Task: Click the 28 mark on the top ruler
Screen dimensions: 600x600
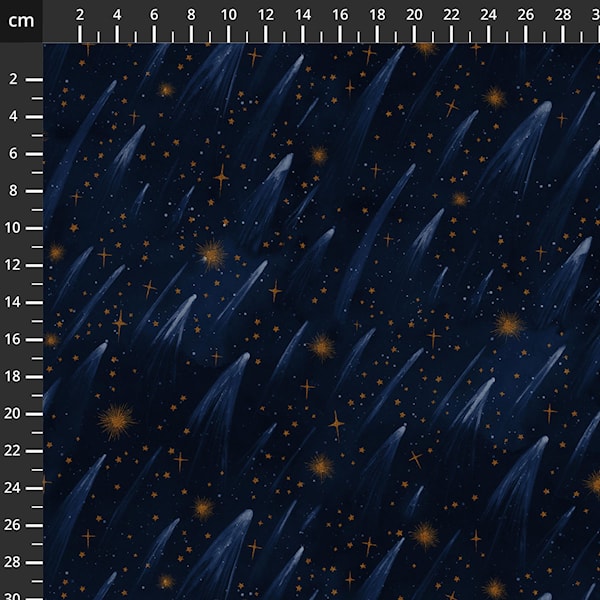Action: coord(562,15)
